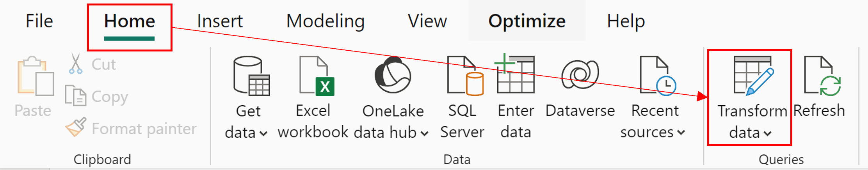Expand the Recent sources dropdown arrow
This screenshot has height=170, width=868.
681,133
